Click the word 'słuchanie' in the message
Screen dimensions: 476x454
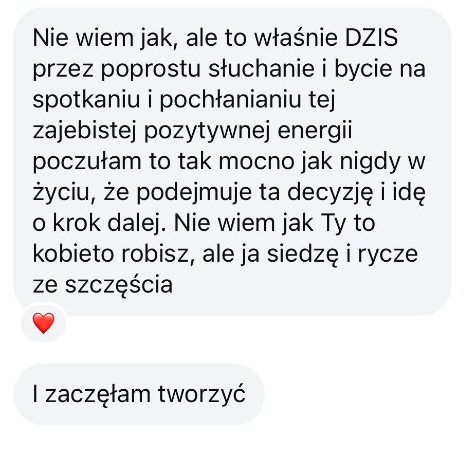[x=261, y=68]
